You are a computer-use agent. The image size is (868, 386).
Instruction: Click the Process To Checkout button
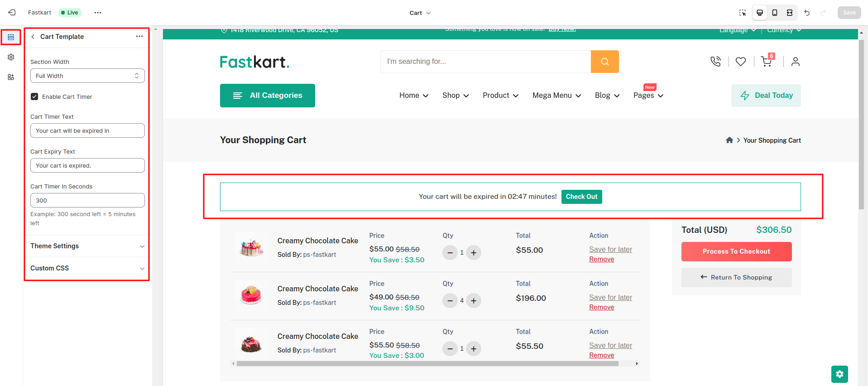736,251
